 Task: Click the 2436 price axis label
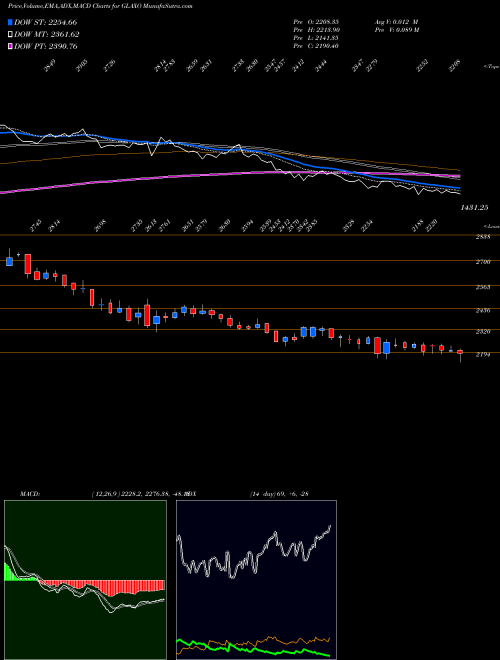point(482,310)
